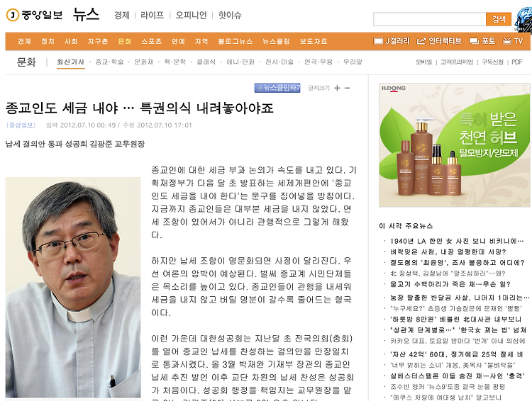The image size is (532, 401).
Task: Open headline '카카오 대표, 토요일 밤마다'
Action: click(x=458, y=341)
